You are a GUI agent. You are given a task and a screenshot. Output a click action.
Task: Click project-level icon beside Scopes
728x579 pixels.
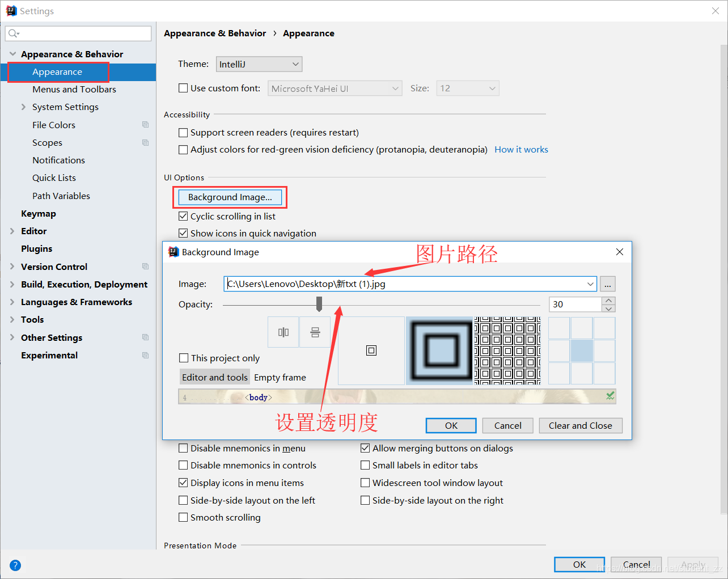[146, 142]
